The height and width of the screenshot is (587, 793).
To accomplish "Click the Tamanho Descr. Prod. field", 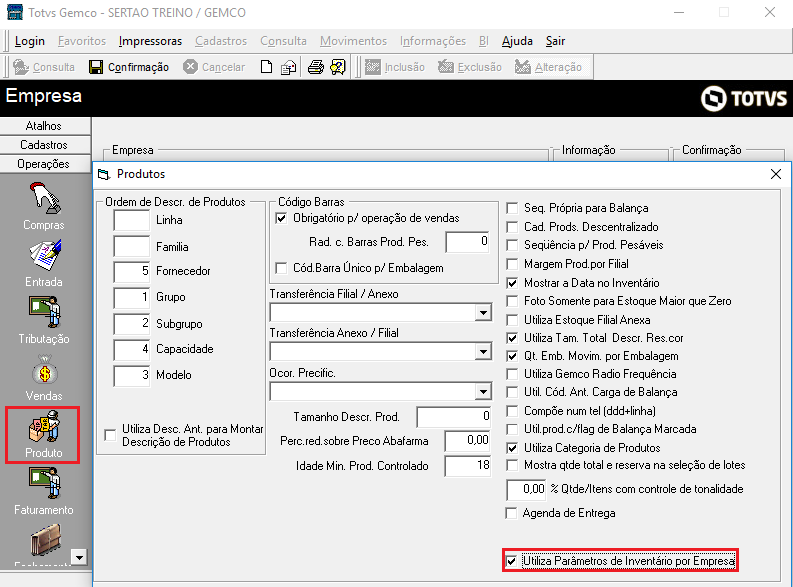I will [454, 417].
